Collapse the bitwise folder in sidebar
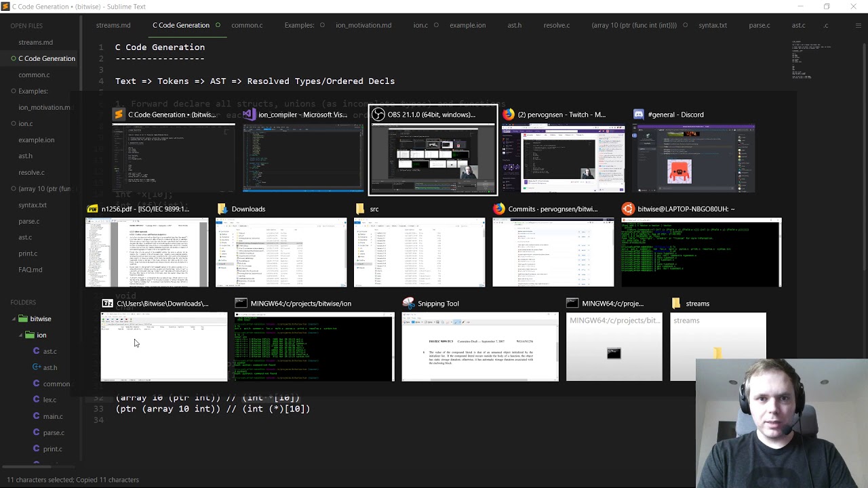Viewport: 868px width, 488px height. (x=14, y=319)
